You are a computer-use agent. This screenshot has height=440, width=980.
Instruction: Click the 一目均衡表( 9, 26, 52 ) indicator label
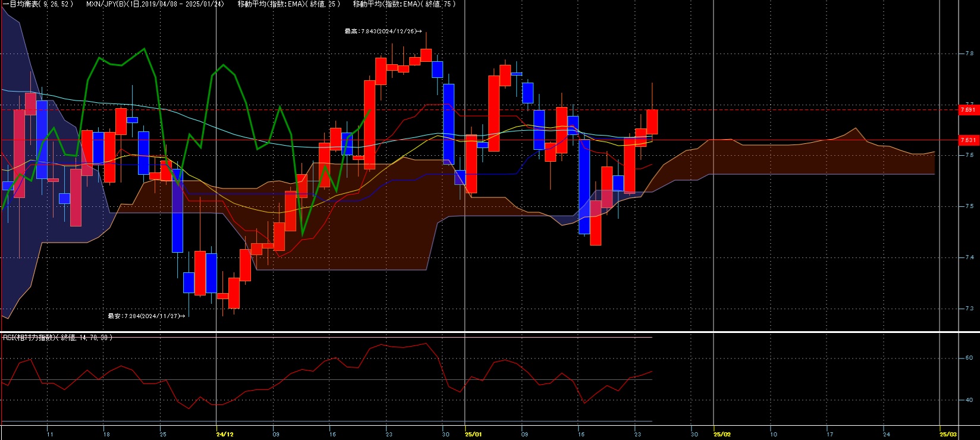pyautogui.click(x=38, y=4)
